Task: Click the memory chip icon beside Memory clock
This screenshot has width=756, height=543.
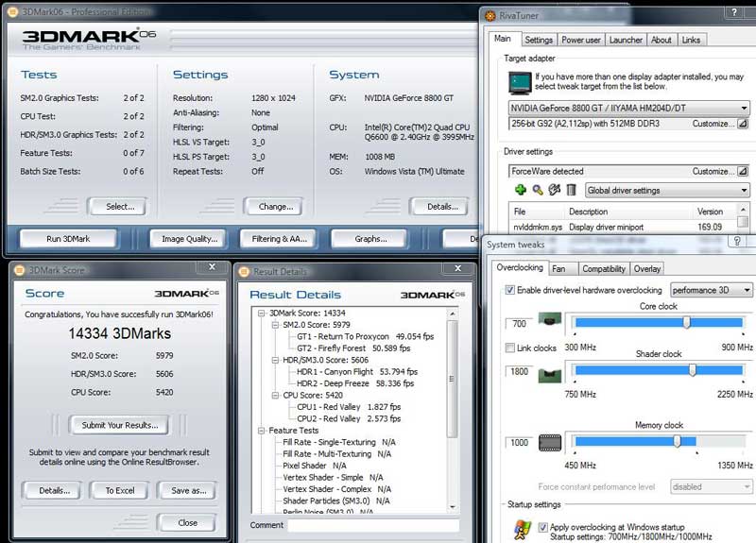Action: click(550, 442)
